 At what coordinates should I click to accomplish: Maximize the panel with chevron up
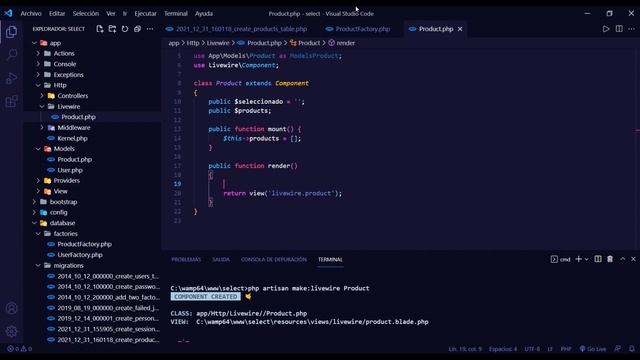point(623,259)
